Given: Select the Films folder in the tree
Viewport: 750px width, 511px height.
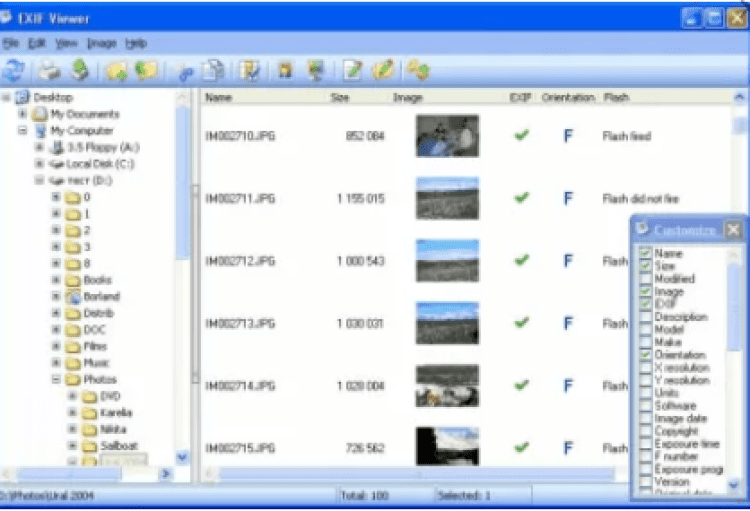Looking at the screenshot, I should 95,346.
